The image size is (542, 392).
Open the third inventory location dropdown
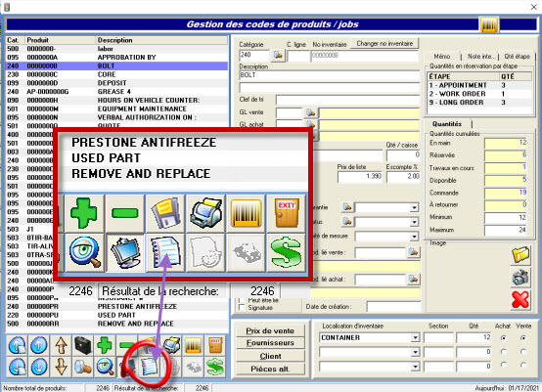click(415, 367)
